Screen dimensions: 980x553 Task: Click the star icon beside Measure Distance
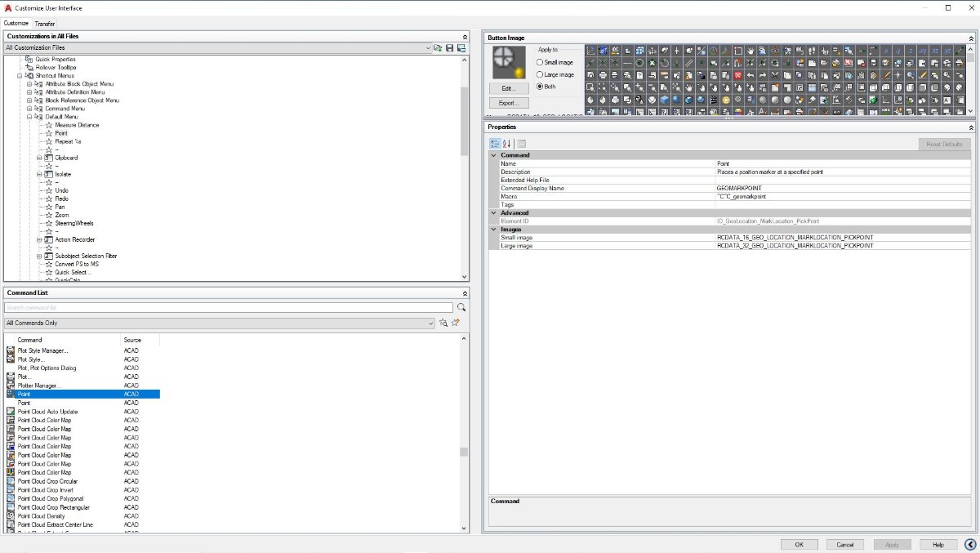[49, 125]
